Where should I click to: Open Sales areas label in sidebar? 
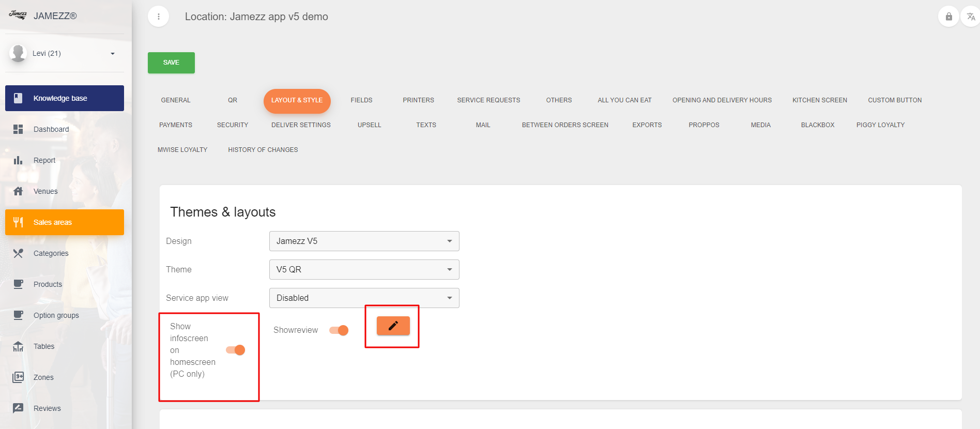[x=53, y=222]
